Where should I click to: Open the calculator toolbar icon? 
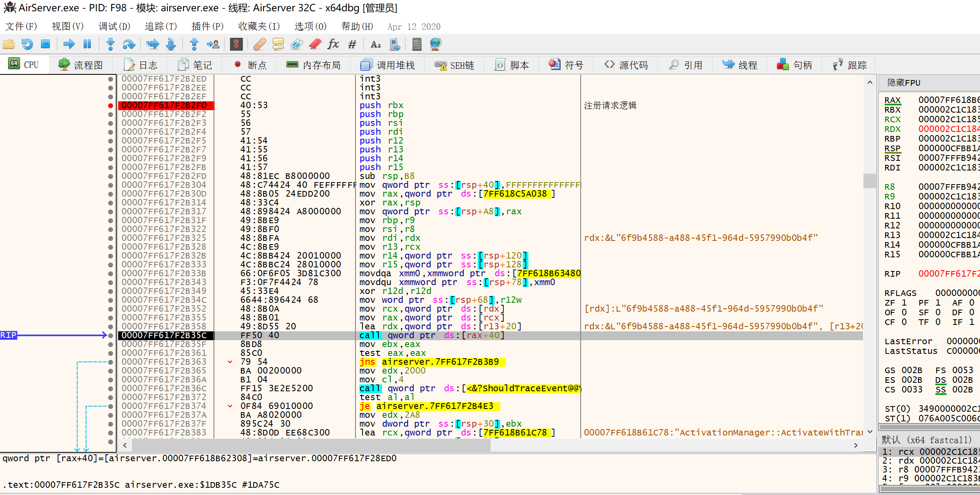(416, 44)
